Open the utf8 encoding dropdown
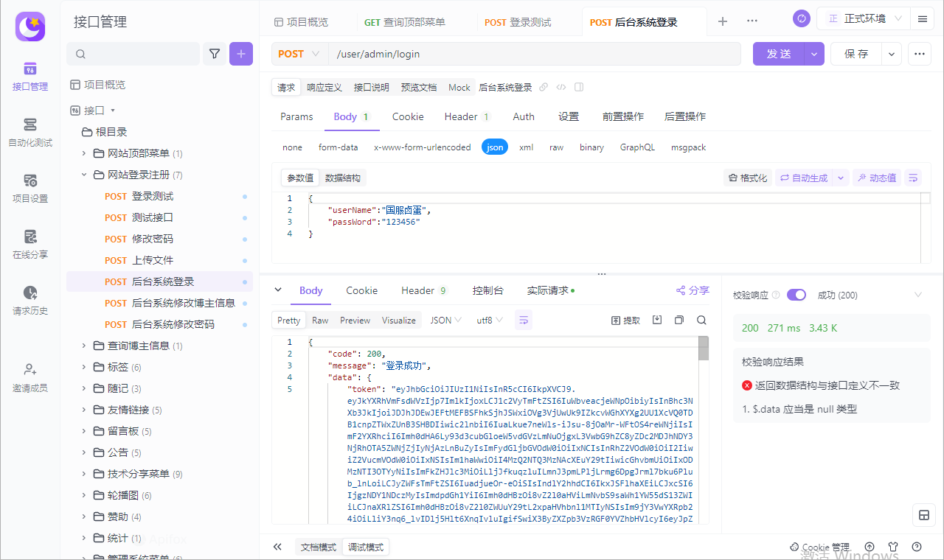Screen dimensions: 944x560 [490, 320]
